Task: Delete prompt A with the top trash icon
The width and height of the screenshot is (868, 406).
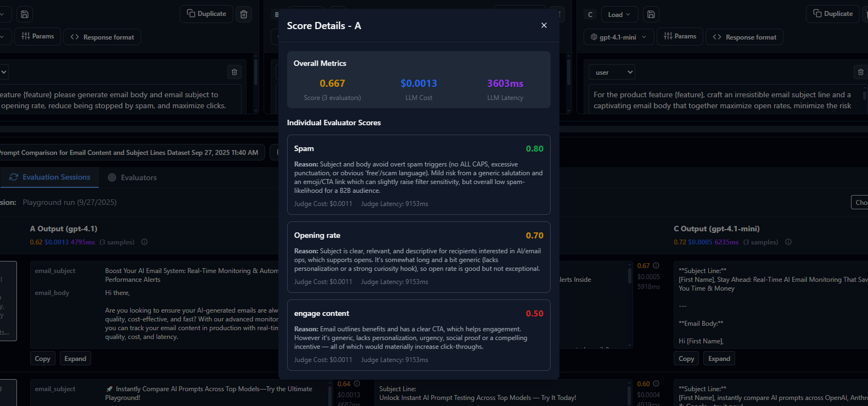Action: point(244,14)
